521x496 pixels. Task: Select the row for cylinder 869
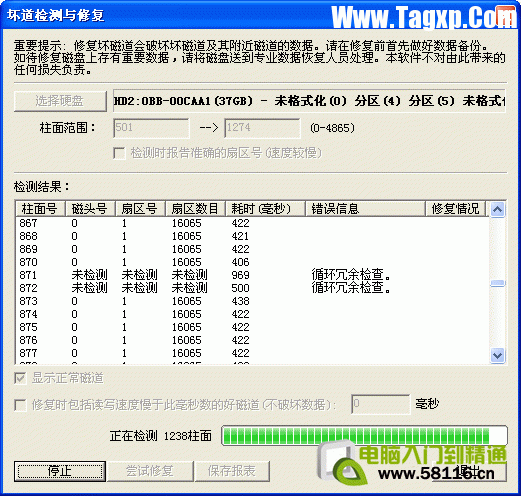(252, 249)
